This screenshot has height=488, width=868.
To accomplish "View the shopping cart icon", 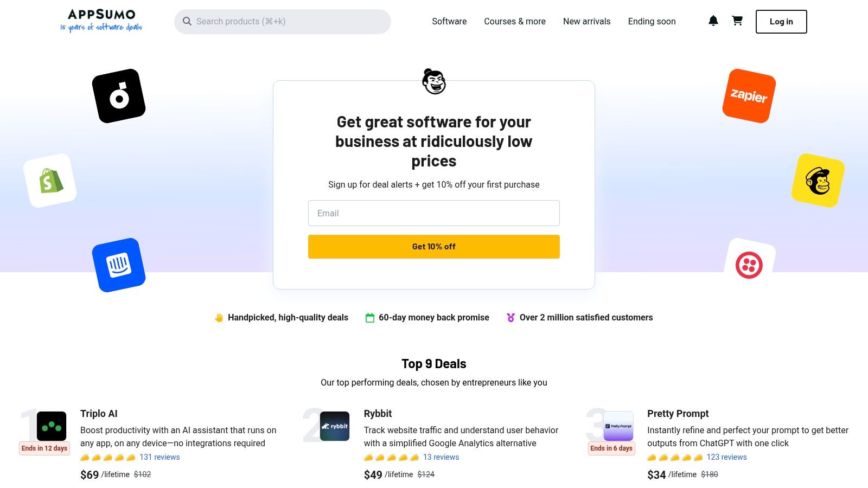I will tap(737, 21).
